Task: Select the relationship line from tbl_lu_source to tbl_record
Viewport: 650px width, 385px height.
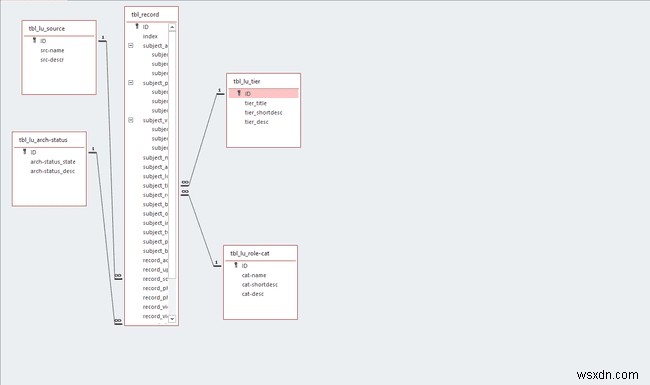Action: (110, 159)
